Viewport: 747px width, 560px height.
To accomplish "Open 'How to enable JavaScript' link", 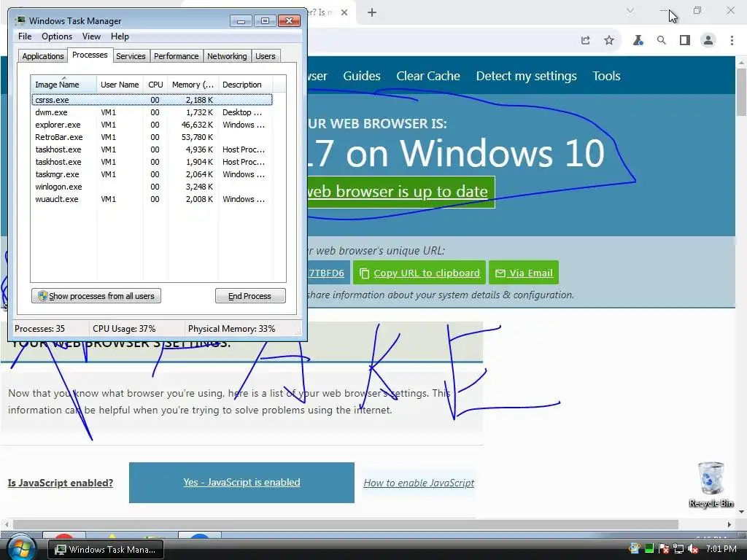I will pyautogui.click(x=419, y=483).
